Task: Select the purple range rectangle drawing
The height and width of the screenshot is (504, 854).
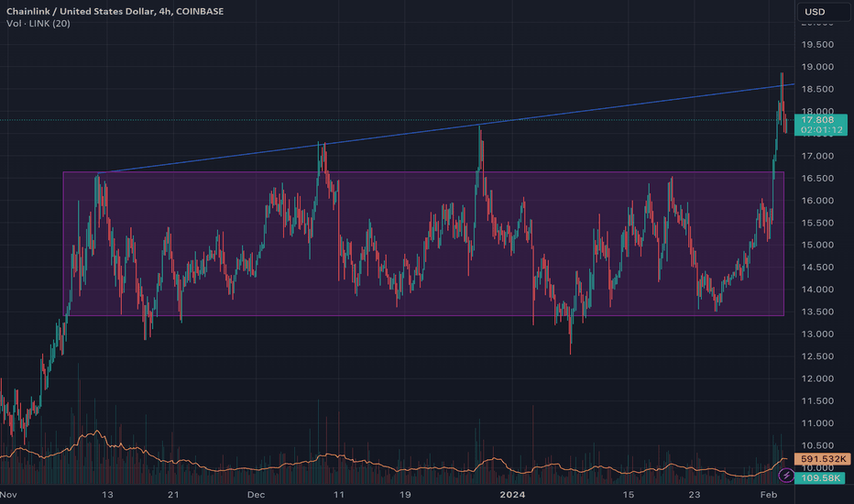Action: click(x=423, y=244)
